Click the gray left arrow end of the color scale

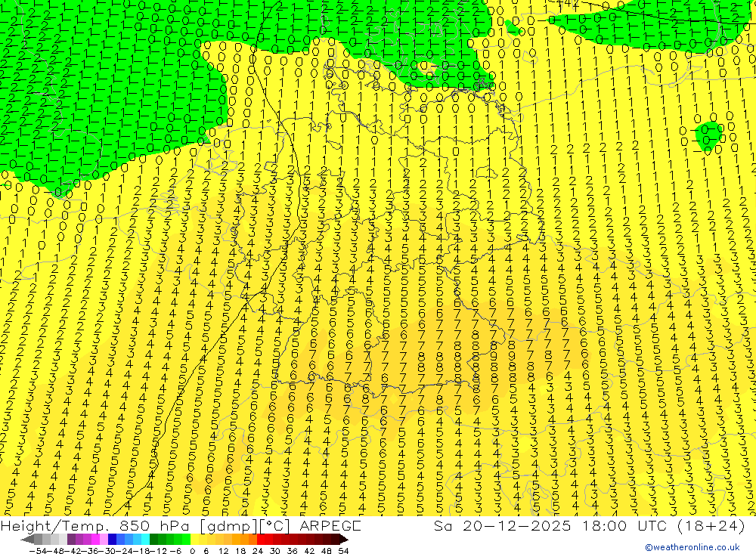[x=27, y=540]
